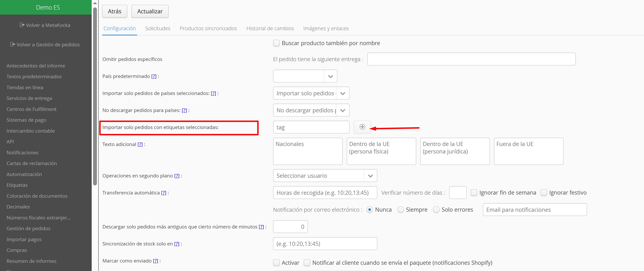Open help icon for Texto adicional
The width and height of the screenshot is (644, 271).
(140, 144)
